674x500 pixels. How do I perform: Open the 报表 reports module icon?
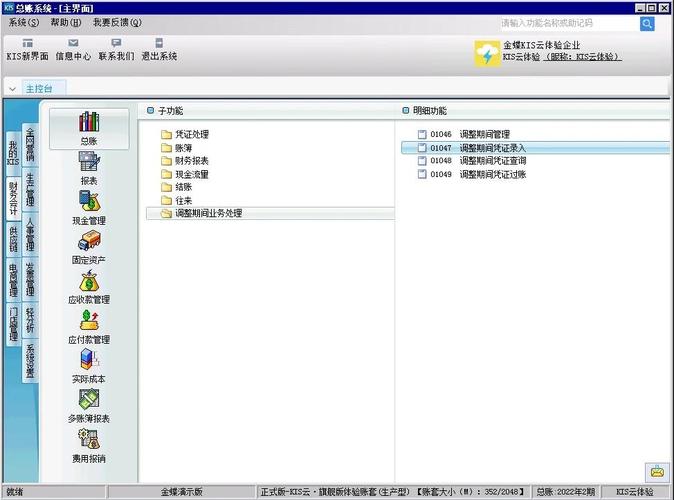coord(89,166)
